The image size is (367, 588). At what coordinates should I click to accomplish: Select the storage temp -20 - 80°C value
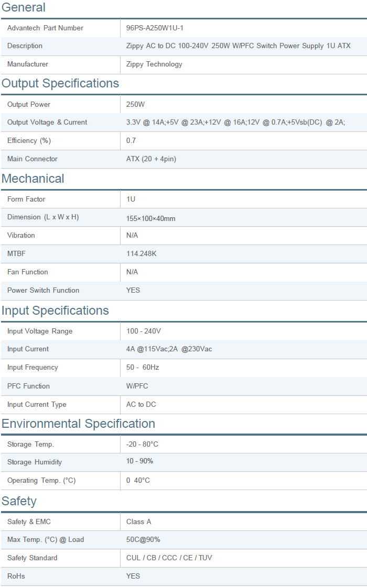click(x=142, y=444)
